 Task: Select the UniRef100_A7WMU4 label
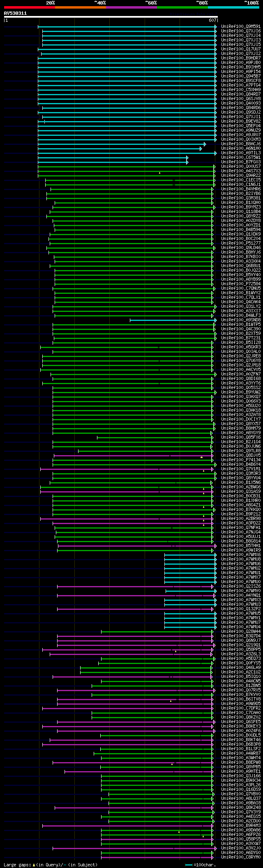pyautogui.click(x=241, y=627)
